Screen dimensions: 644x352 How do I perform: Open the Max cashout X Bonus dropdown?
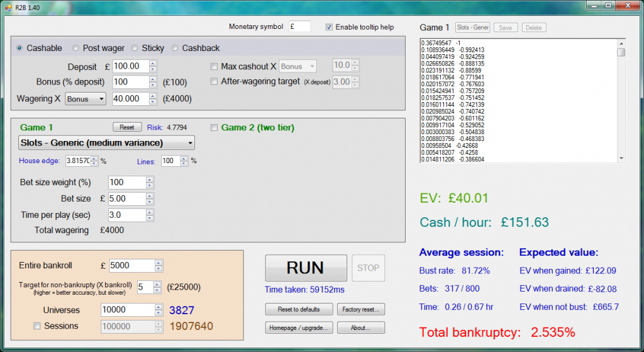coord(297,66)
